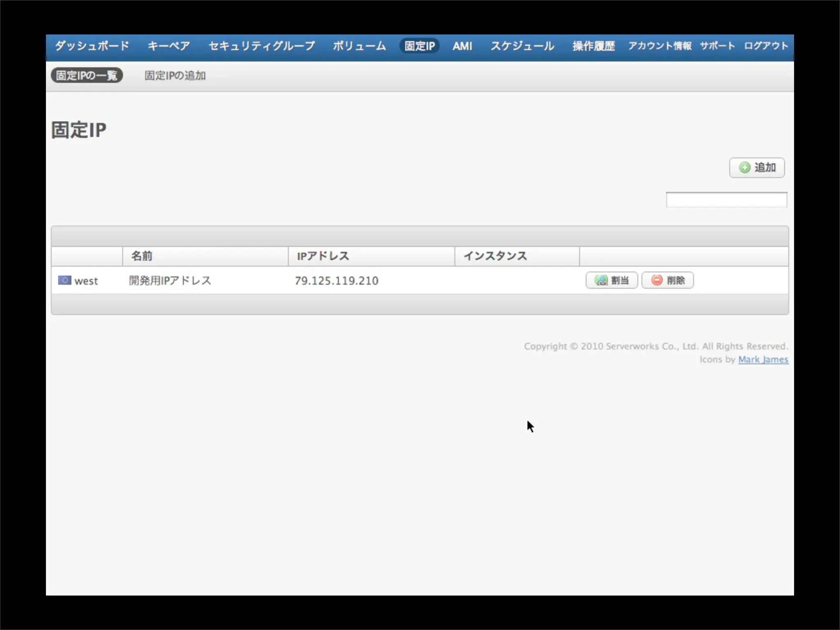840x630 pixels.
Task: Open the Mark James link
Action: tap(763, 360)
